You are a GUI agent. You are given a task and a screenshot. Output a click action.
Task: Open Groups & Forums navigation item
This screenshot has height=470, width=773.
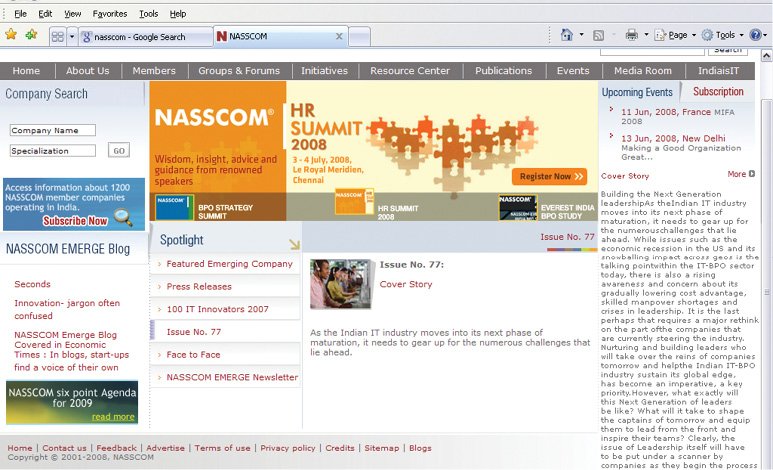(239, 71)
